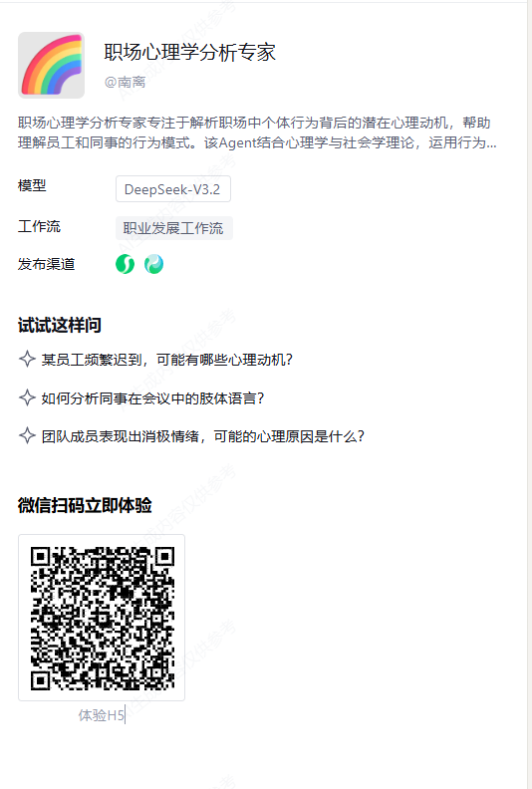Click the sparkle icon beside 某员工频繁迟到
The height and width of the screenshot is (789, 532).
point(27,360)
